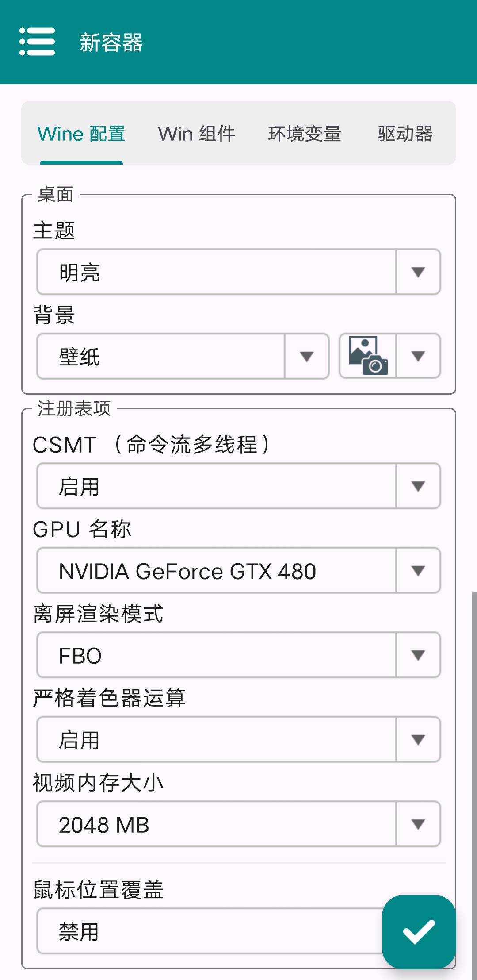The height and width of the screenshot is (980, 477).
Task: Switch to the 环境变量 tab
Action: (305, 134)
